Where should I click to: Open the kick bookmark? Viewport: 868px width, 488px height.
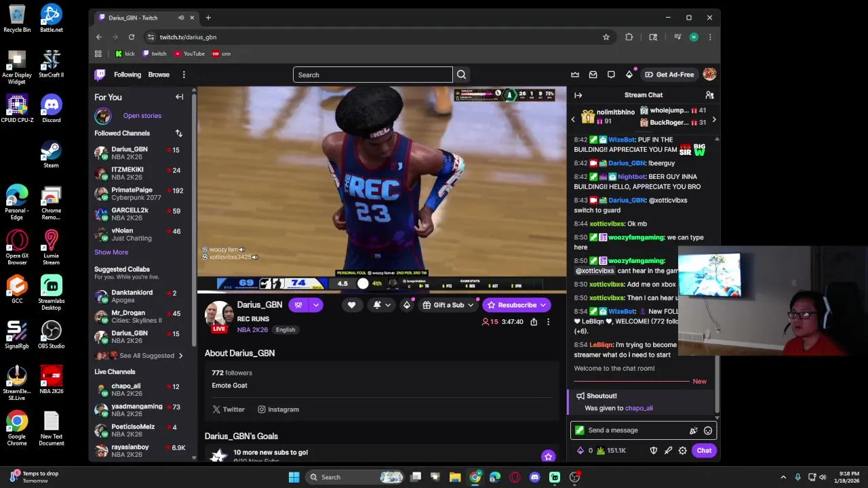(x=125, y=54)
